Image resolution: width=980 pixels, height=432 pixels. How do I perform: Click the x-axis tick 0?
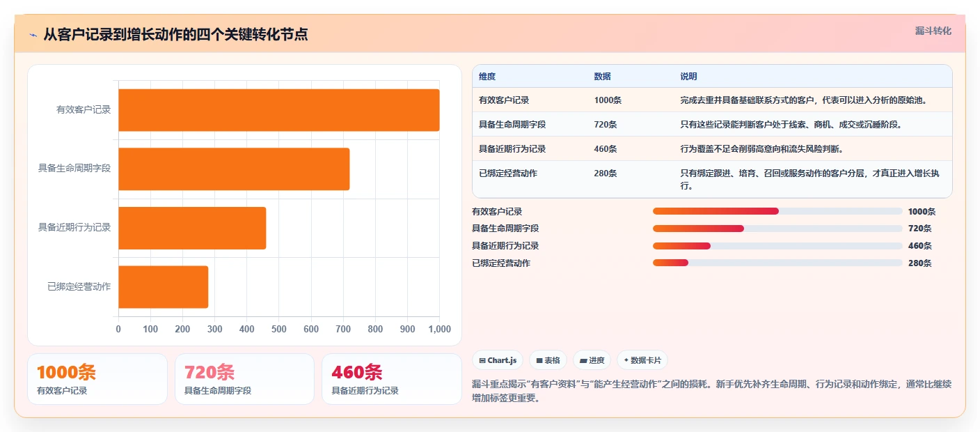pos(118,330)
